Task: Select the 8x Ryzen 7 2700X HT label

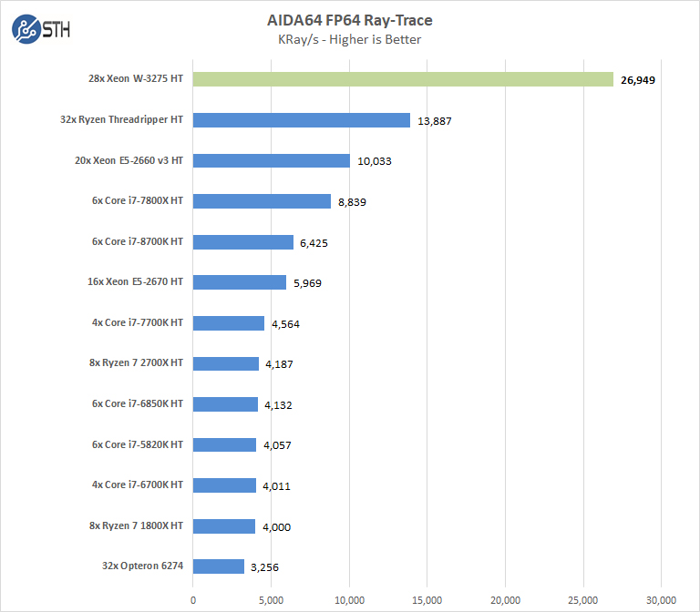Action: [x=136, y=363]
